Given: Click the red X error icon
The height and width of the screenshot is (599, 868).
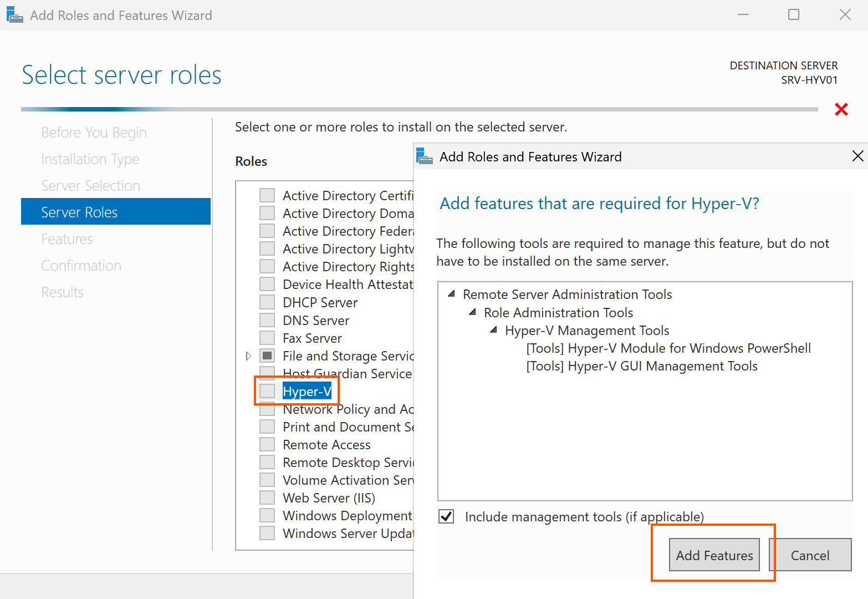Looking at the screenshot, I should [x=841, y=109].
